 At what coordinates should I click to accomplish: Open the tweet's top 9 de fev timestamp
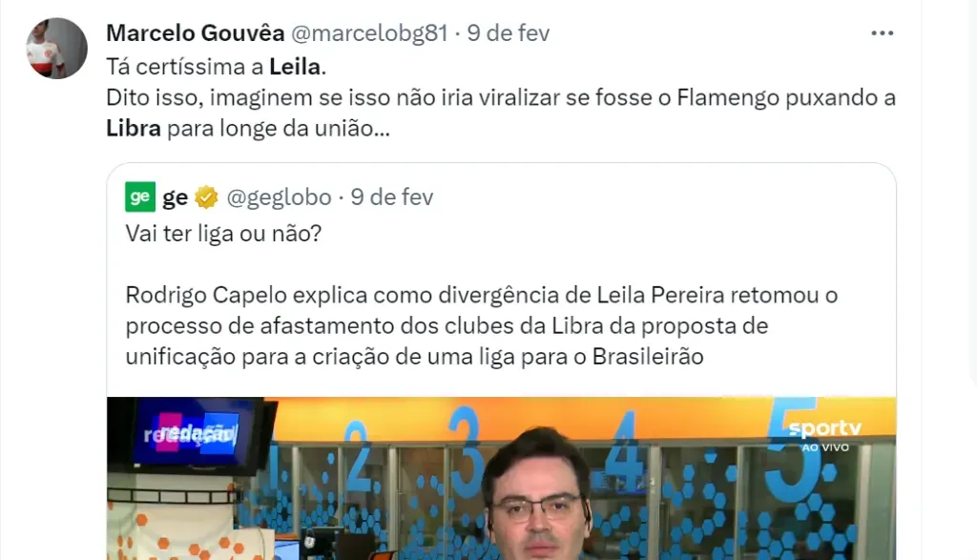click(x=509, y=33)
